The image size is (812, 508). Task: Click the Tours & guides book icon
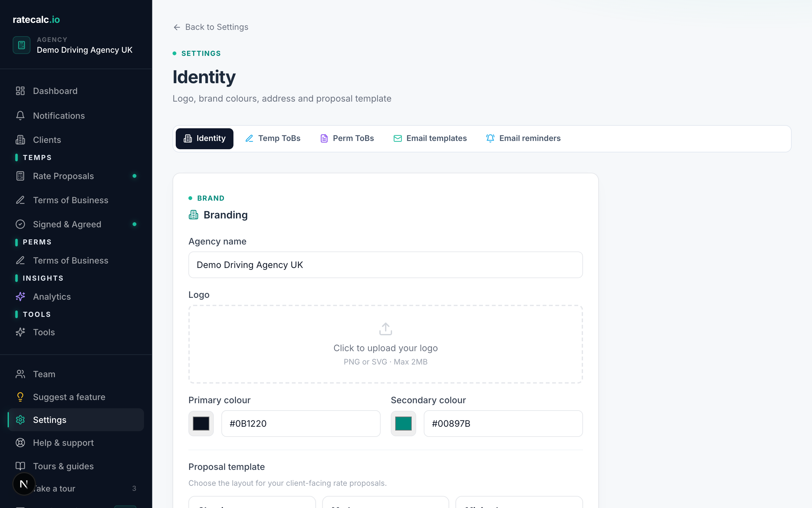point(20,466)
